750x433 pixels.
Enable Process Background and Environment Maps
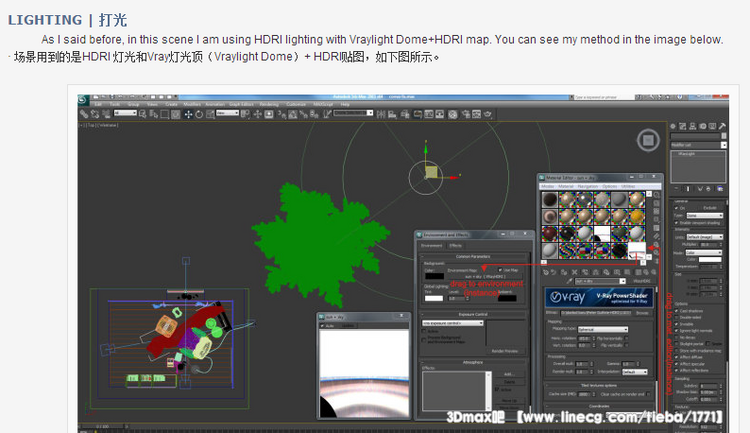[x=424, y=340]
